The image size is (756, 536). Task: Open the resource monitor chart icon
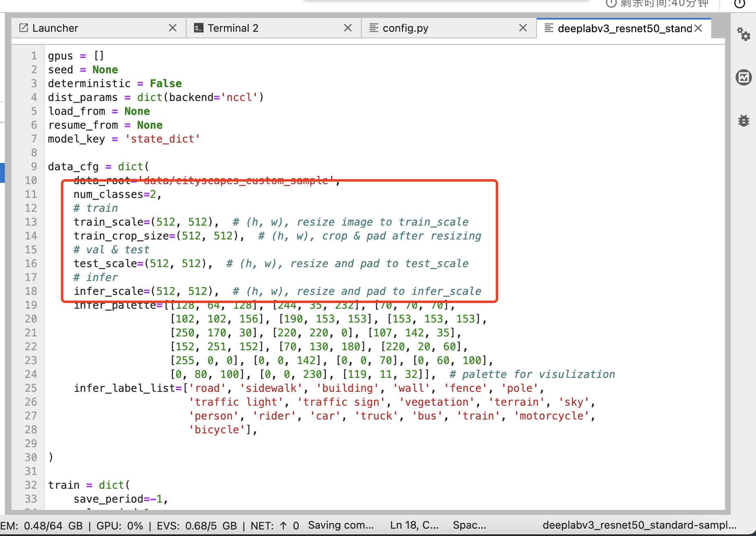[744, 77]
